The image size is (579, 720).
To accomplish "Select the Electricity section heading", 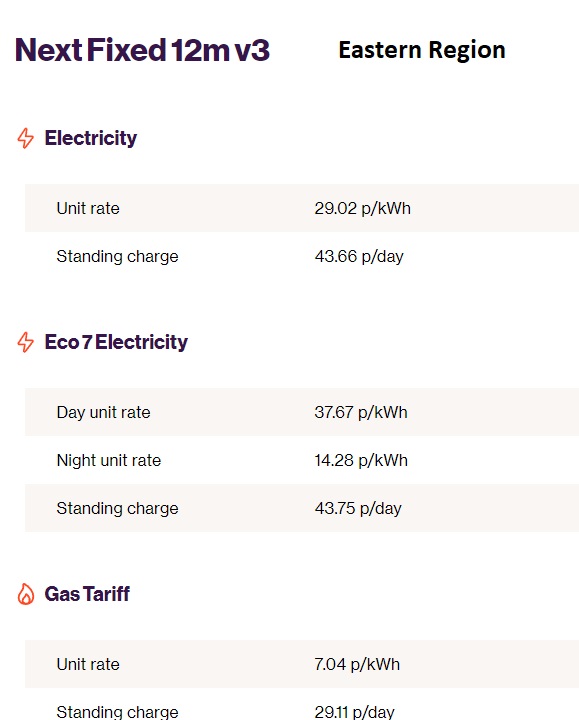I will coord(90,138).
